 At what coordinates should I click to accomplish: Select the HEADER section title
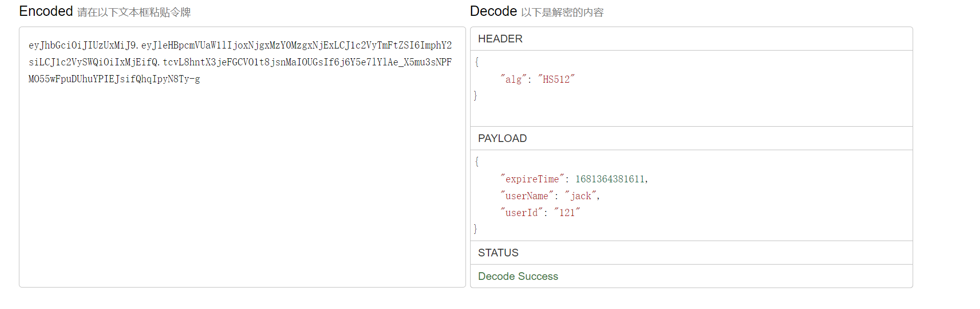500,39
